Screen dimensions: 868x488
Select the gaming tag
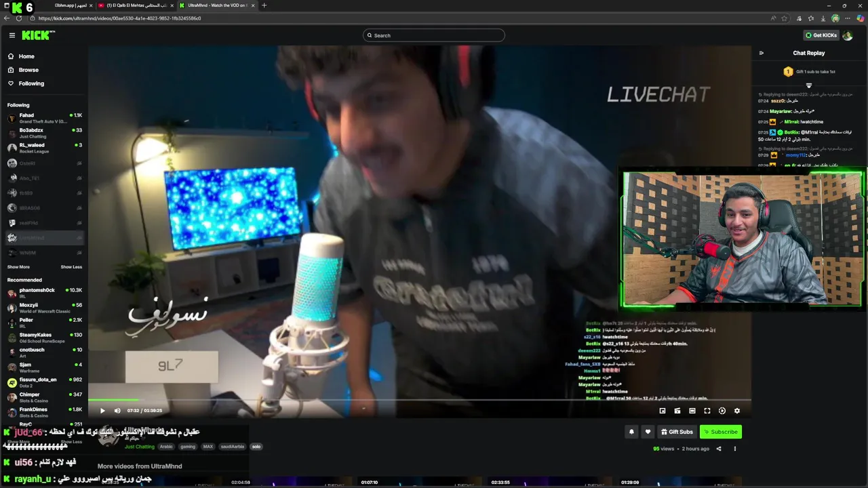(188, 447)
